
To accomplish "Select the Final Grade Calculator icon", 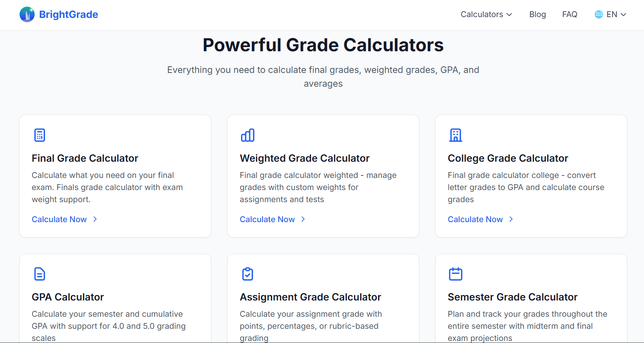I will click(39, 135).
